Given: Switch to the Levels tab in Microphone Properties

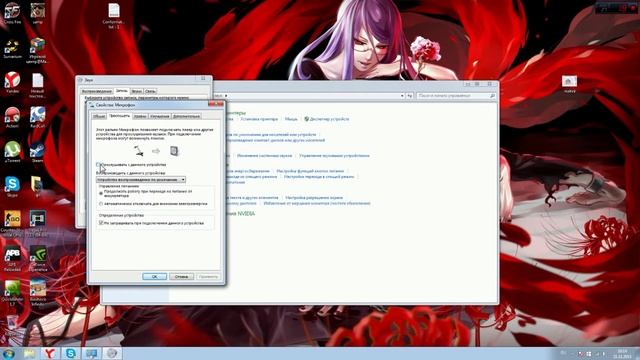Looking at the screenshot, I should pyautogui.click(x=140, y=116).
